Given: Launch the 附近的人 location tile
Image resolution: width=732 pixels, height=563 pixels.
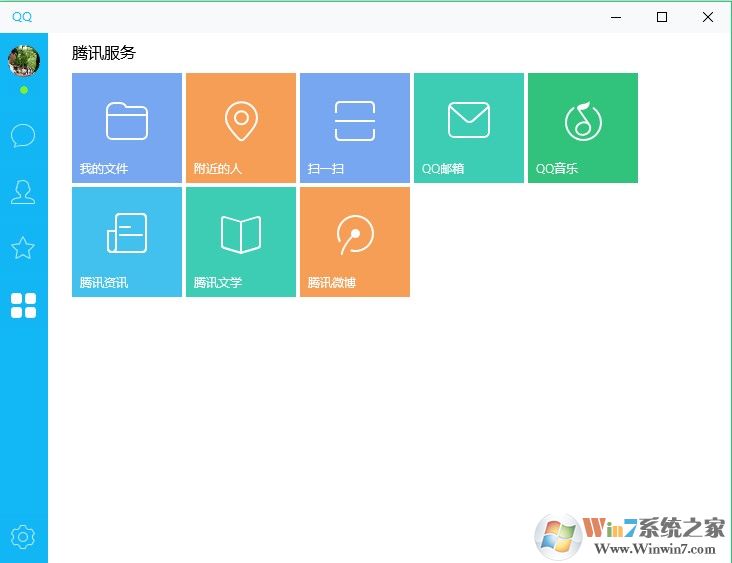Looking at the screenshot, I should (x=241, y=128).
